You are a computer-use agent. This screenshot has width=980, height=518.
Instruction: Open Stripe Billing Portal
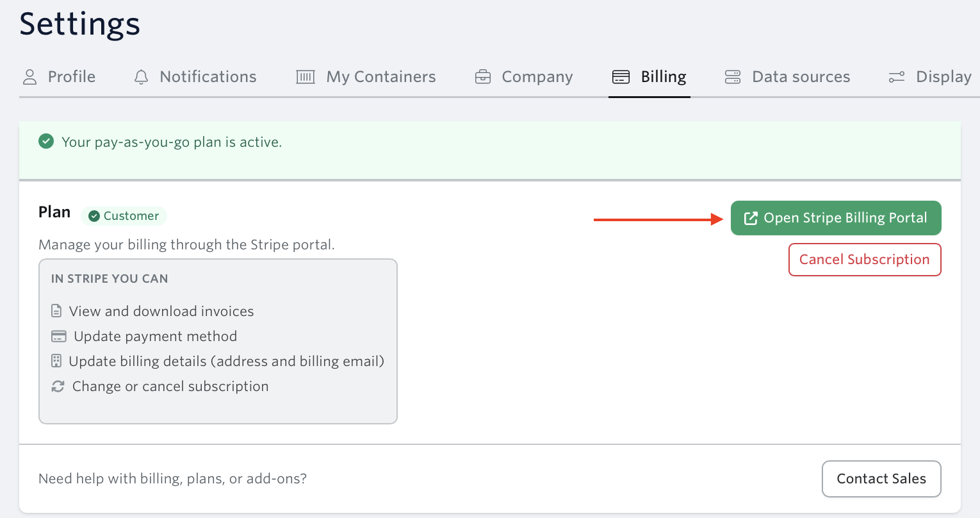(836, 218)
